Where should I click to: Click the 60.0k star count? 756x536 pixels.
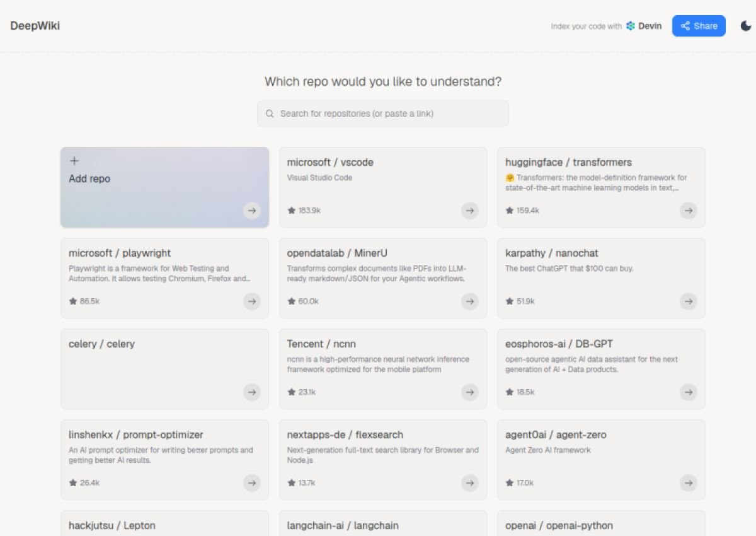[x=309, y=301]
